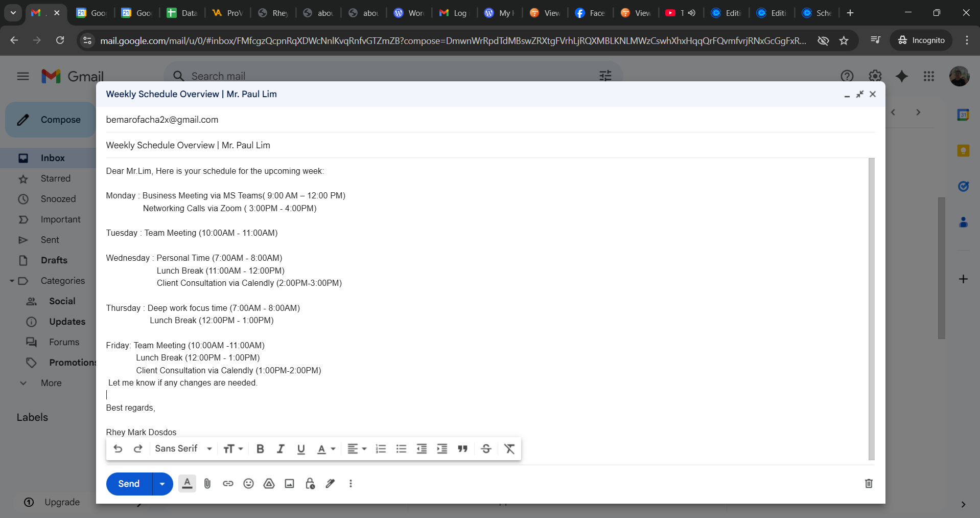Insert a bulleted list
This screenshot has height=518, width=980.
[x=402, y=448]
